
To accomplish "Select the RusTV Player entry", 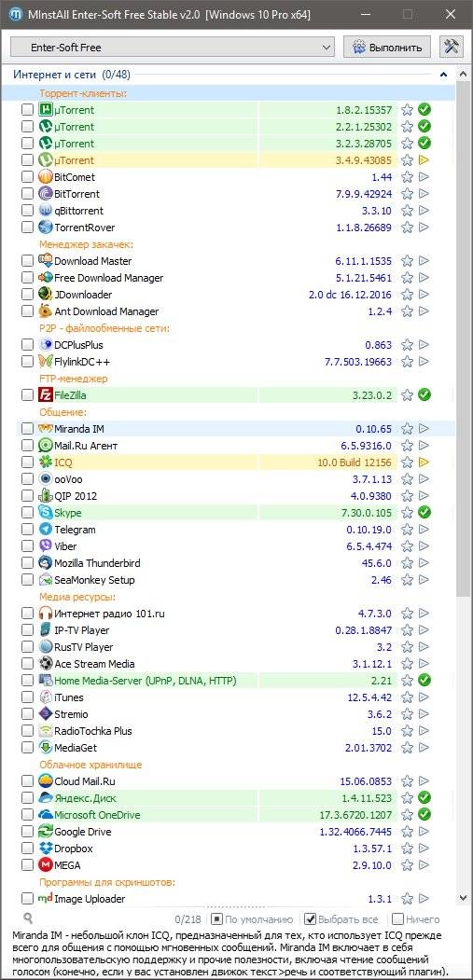I will [x=84, y=647].
